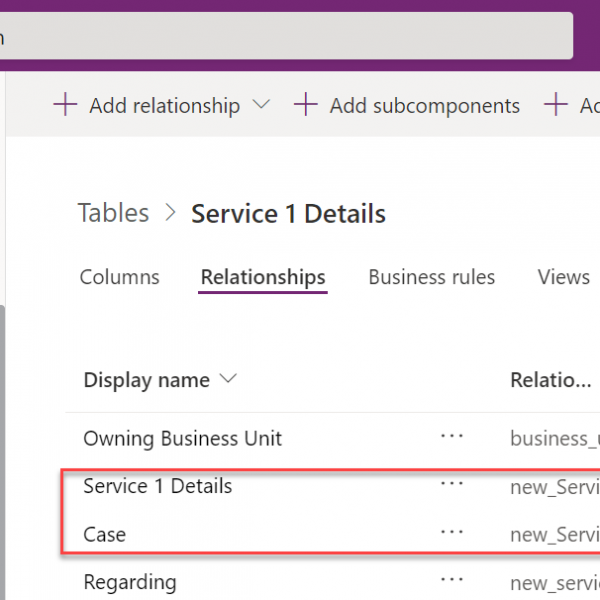
Task: Open more options for Owning Business Unit
Action: pyautogui.click(x=452, y=437)
